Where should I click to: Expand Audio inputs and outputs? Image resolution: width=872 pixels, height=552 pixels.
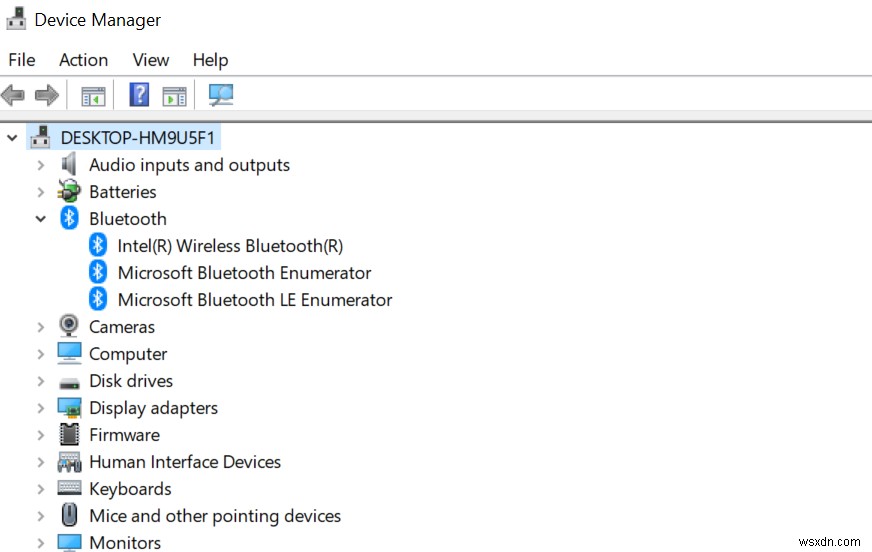pos(41,165)
